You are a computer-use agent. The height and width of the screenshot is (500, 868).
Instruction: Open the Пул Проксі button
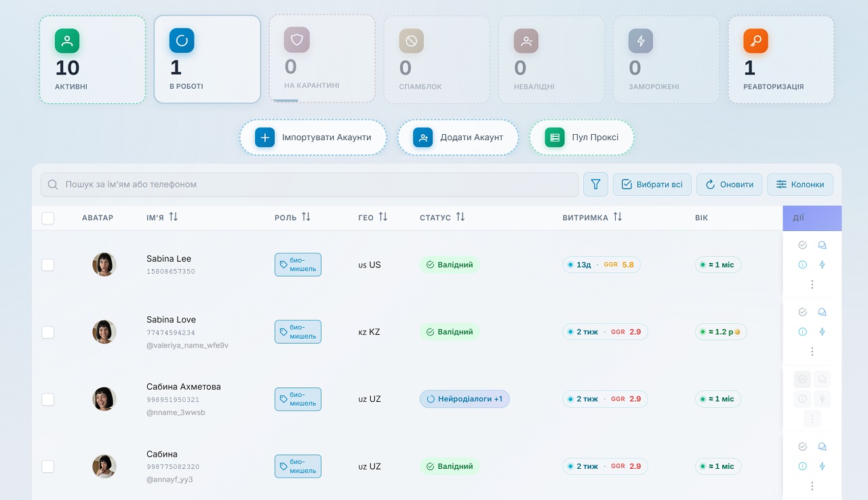[582, 138]
